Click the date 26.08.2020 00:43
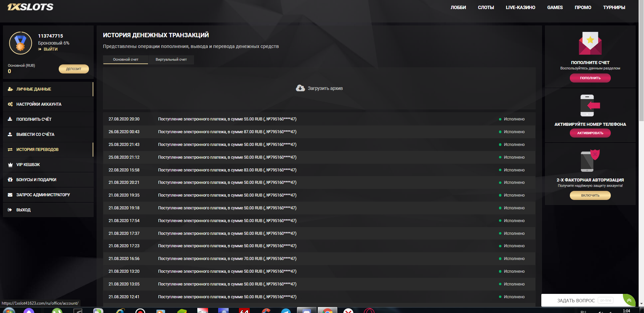This screenshot has width=644, height=313. 124,132
